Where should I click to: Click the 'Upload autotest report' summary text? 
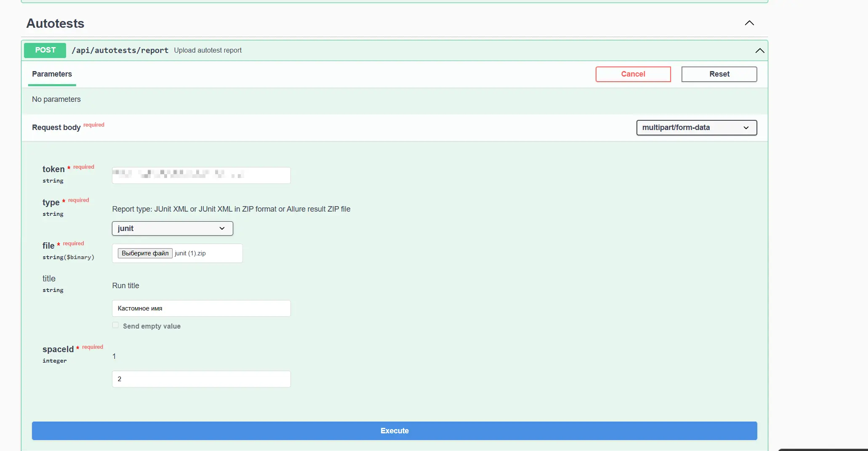pyautogui.click(x=208, y=50)
